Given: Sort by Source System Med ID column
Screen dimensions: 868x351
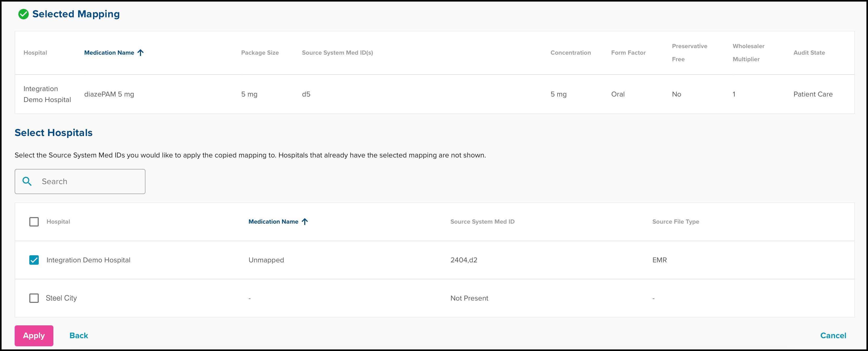Looking at the screenshot, I should coord(482,222).
